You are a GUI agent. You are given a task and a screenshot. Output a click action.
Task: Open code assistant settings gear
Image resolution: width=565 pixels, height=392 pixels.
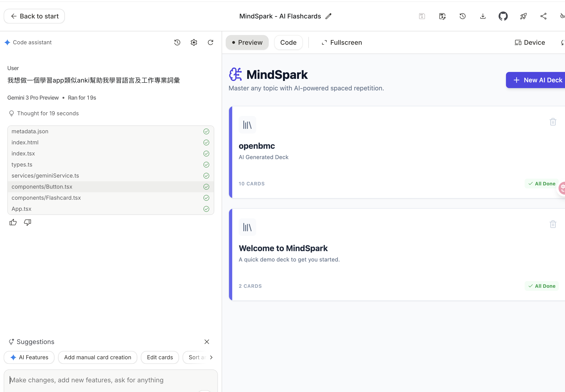pyautogui.click(x=193, y=42)
